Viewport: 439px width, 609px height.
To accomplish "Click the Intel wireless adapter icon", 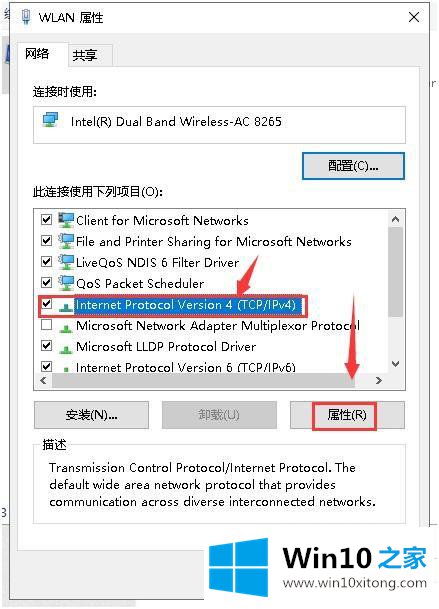I will coord(50,120).
